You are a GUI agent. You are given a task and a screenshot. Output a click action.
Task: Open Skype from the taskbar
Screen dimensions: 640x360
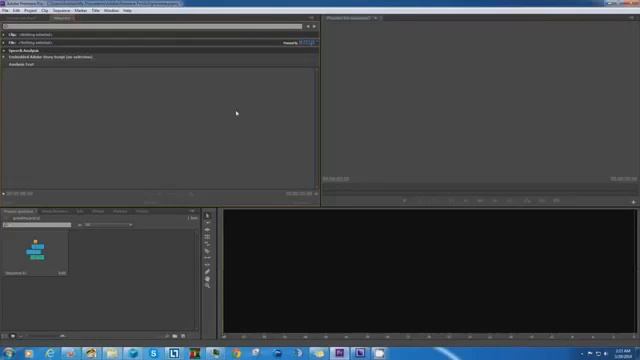point(153,353)
